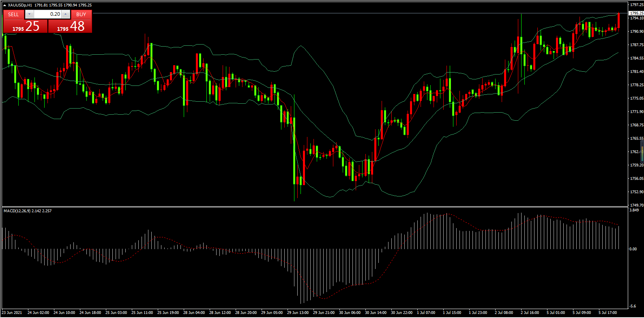
Task: Click the 1781.40 price scale label
Action: click(636, 72)
